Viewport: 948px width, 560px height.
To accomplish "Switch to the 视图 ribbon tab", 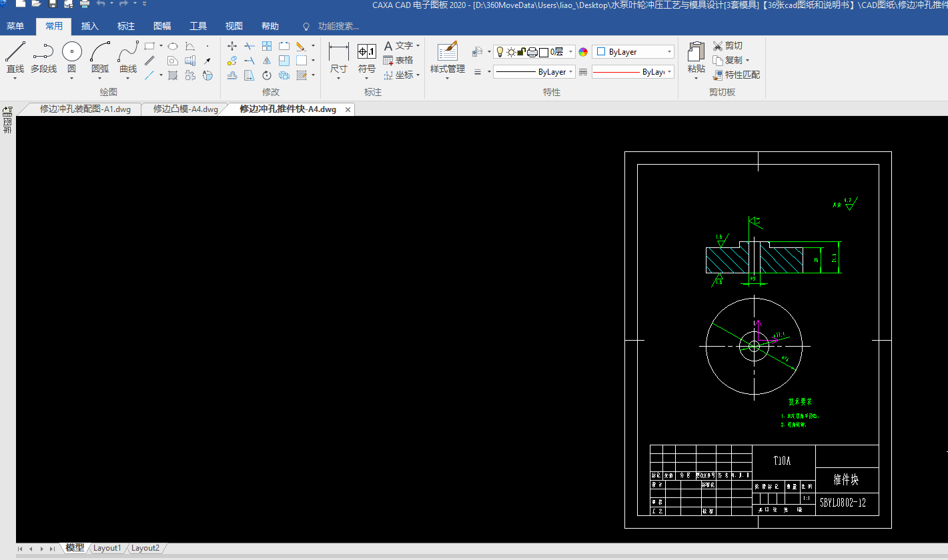I will point(234,27).
